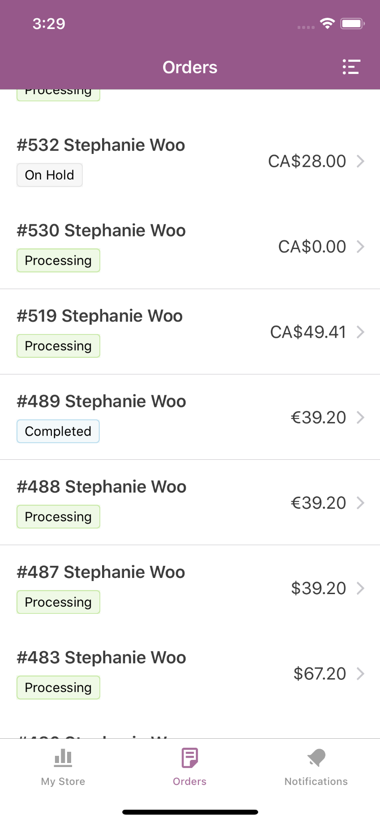
Task: Switch to Notifications tab label
Action: click(316, 781)
